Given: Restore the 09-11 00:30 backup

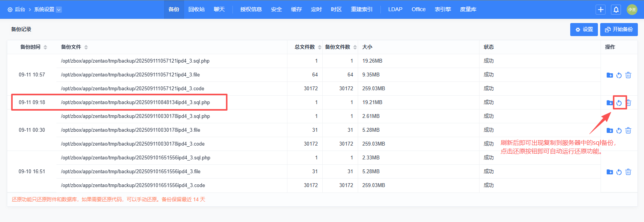Looking at the screenshot, I should click(x=619, y=130).
